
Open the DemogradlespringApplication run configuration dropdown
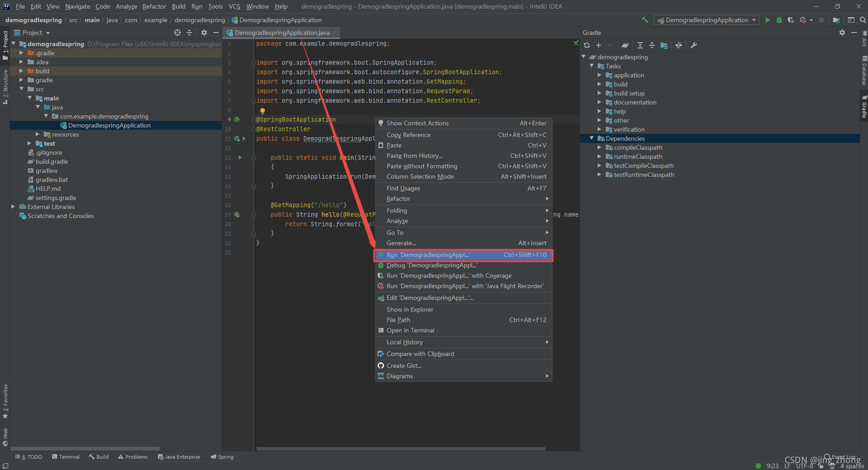point(706,20)
